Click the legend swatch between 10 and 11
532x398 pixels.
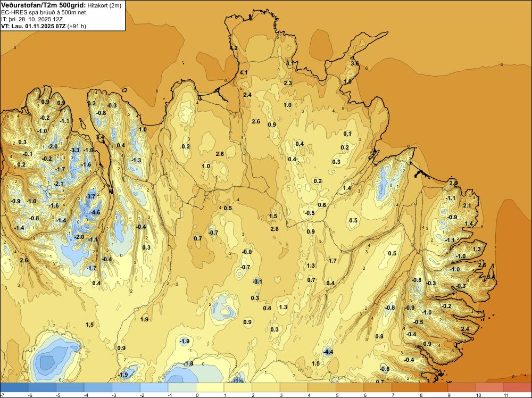(x=489, y=387)
